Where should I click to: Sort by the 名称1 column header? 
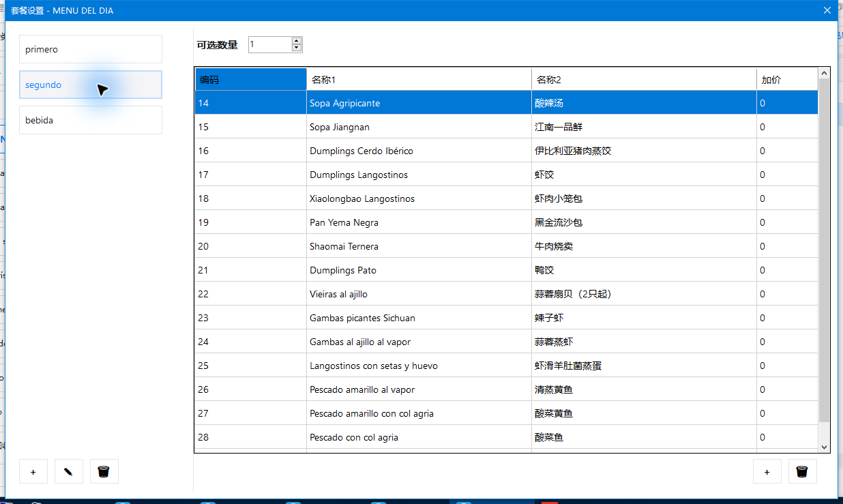419,80
